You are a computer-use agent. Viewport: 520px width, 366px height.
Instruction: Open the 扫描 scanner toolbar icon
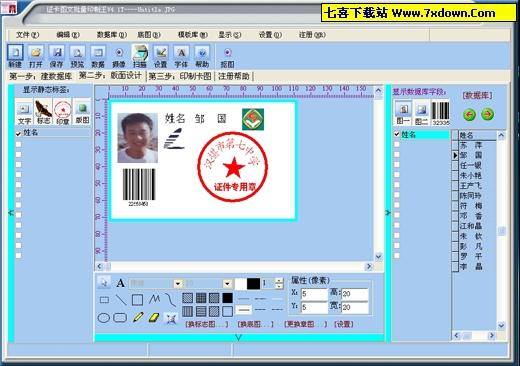point(140,56)
